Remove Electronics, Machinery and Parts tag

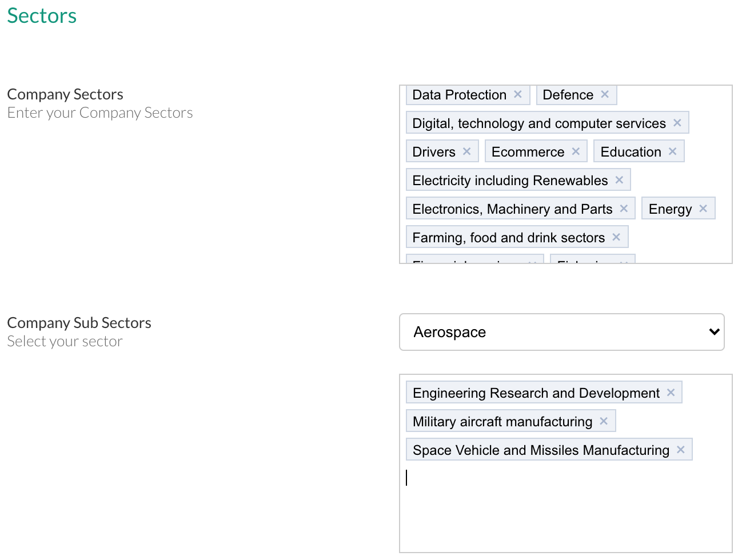point(624,209)
